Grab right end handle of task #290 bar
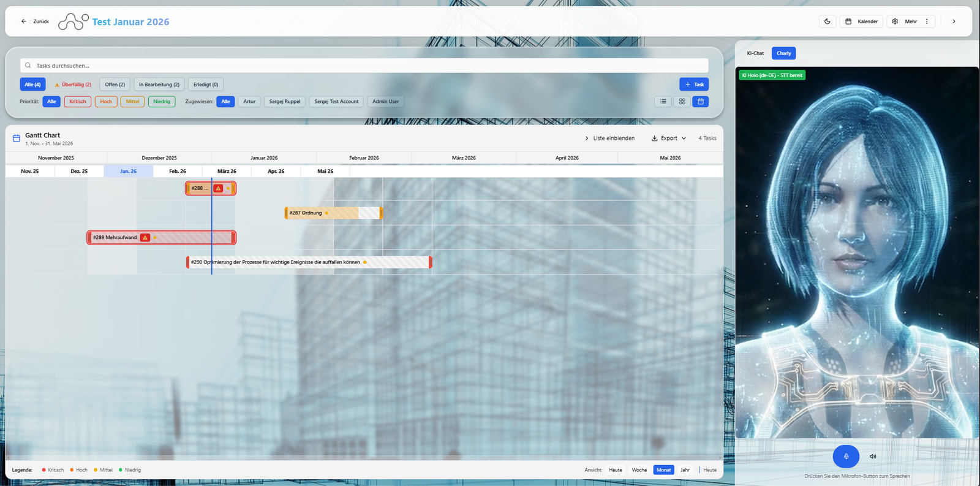 [431, 262]
